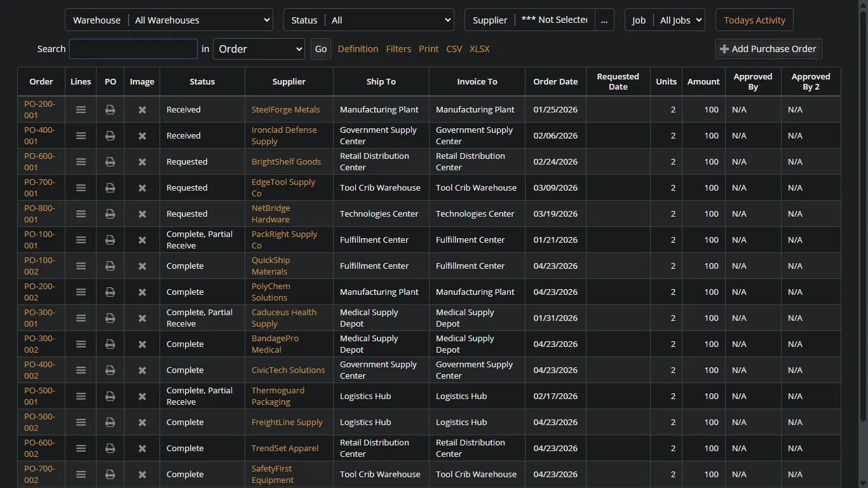The image size is (868, 488).
Task: Focus the Search text box
Action: click(133, 49)
